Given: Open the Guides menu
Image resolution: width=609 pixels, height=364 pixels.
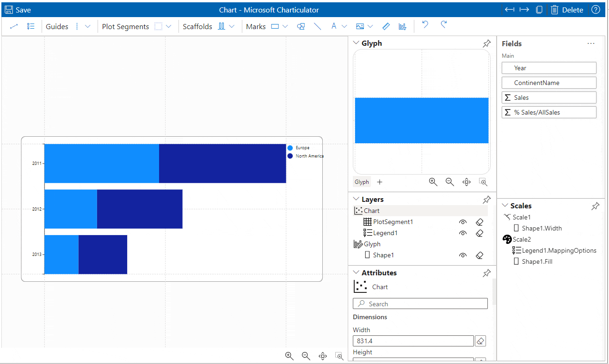Looking at the screenshot, I should [x=57, y=26].
